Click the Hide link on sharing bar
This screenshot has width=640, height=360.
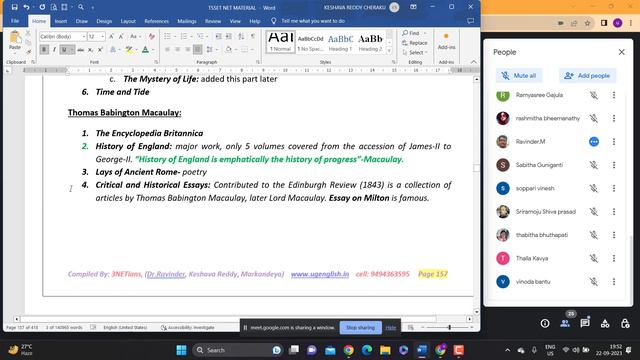point(391,327)
